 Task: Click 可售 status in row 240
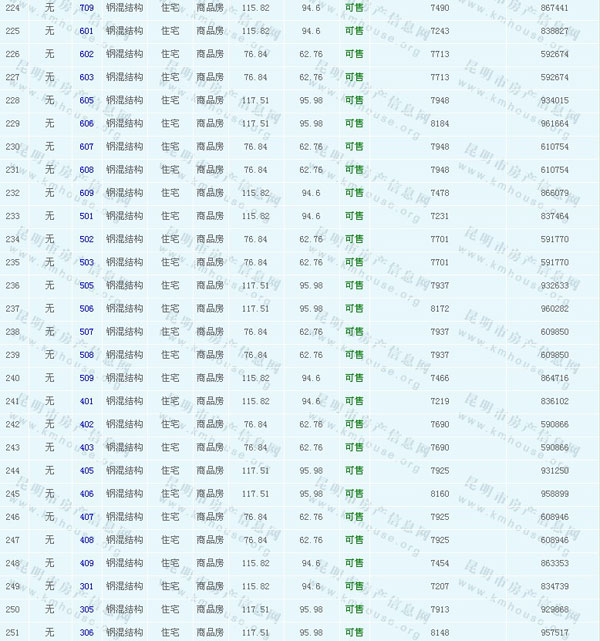[x=354, y=378]
